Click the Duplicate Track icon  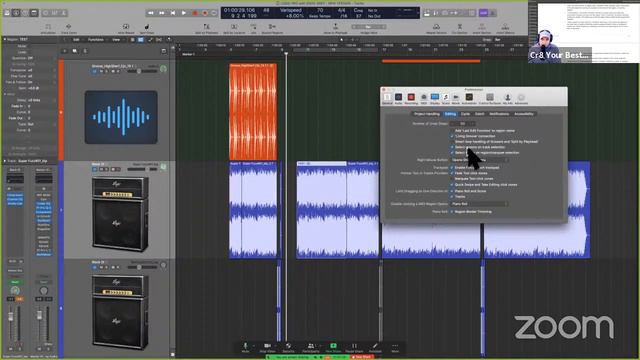(75, 51)
